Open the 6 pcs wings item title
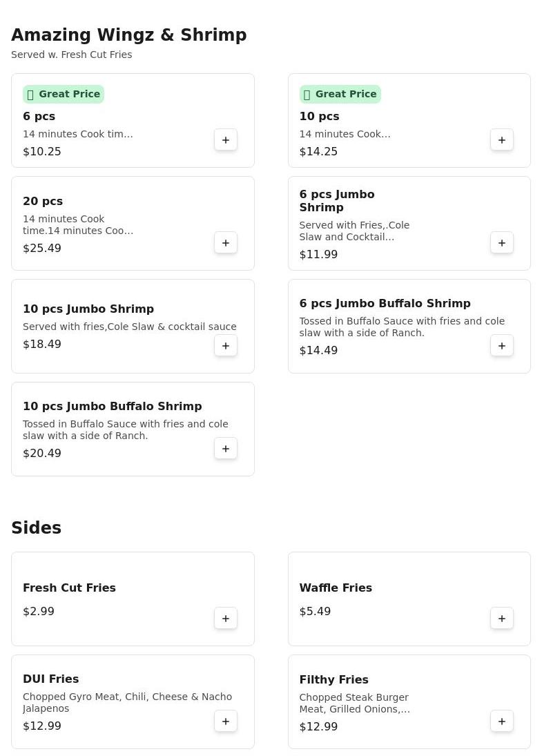 pos(39,116)
